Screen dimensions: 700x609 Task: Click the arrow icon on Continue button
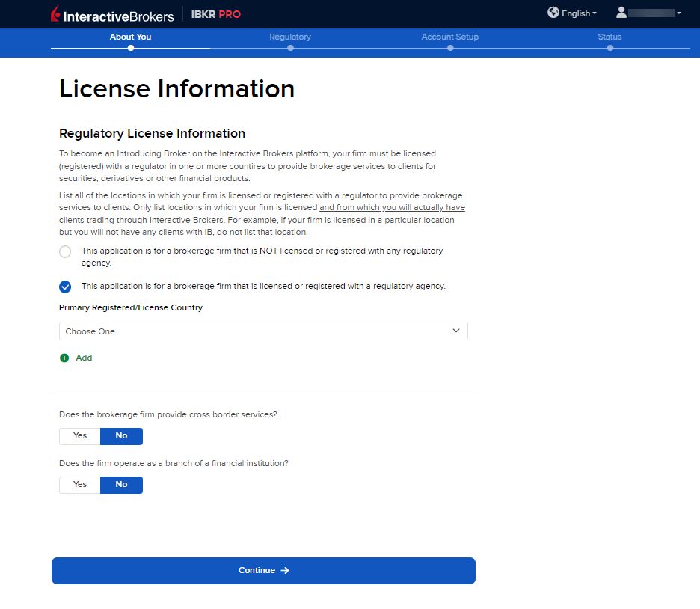(285, 571)
